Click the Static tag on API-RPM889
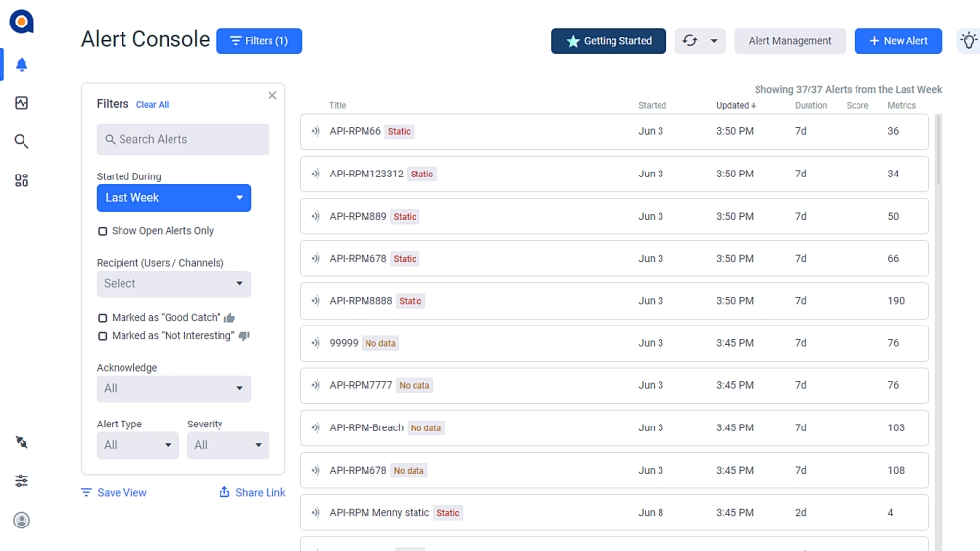This screenshot has width=980, height=551. point(405,217)
